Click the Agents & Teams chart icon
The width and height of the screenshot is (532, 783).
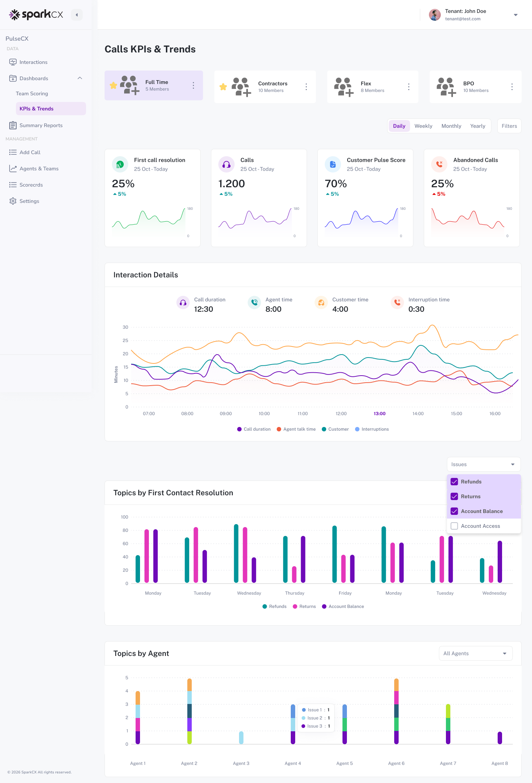click(13, 168)
